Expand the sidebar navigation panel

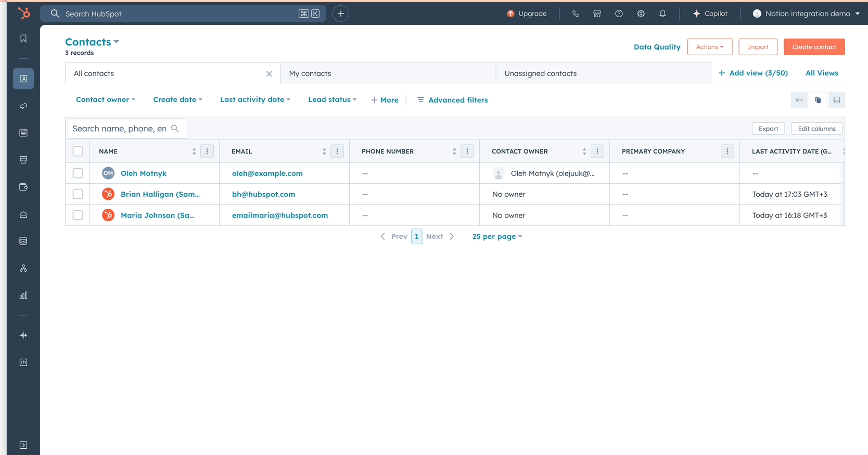(23, 445)
